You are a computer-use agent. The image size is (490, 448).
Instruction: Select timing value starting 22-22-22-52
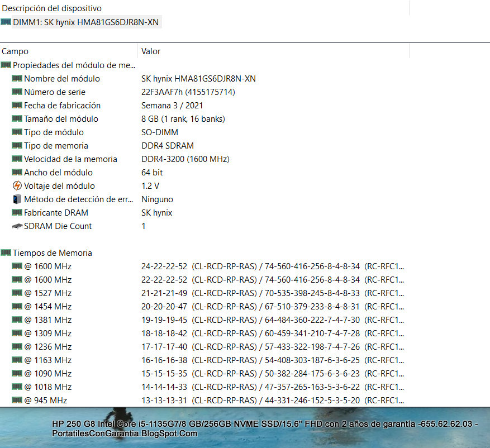pyautogui.click(x=273, y=280)
